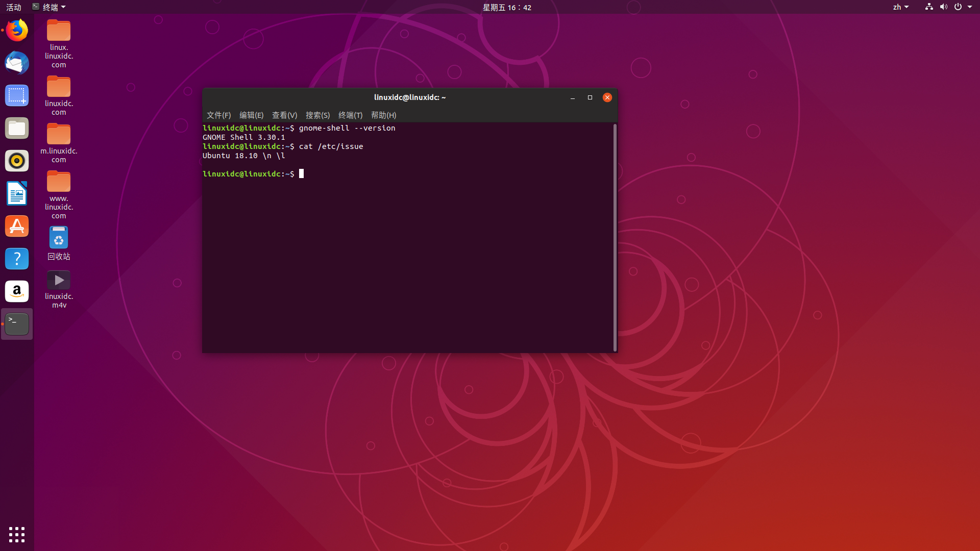980x551 pixels.
Task: Expand the 终端 application menu in top bar
Action: pyautogui.click(x=49, y=7)
